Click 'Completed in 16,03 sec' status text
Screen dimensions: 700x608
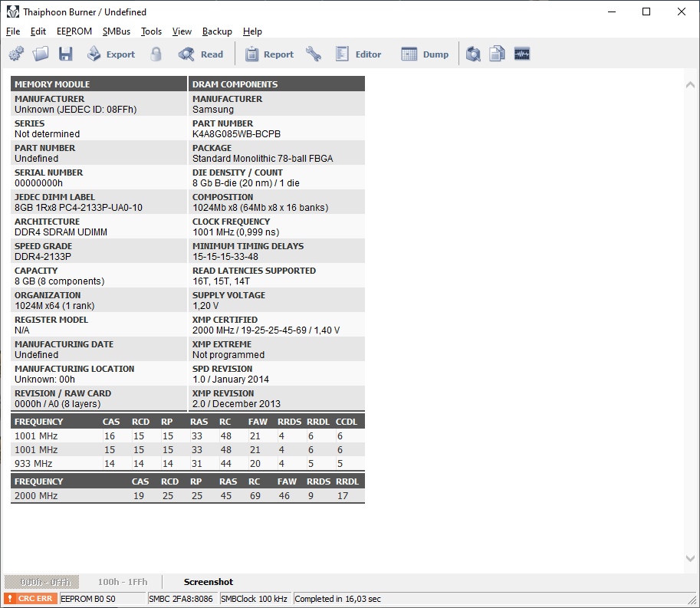(x=337, y=599)
